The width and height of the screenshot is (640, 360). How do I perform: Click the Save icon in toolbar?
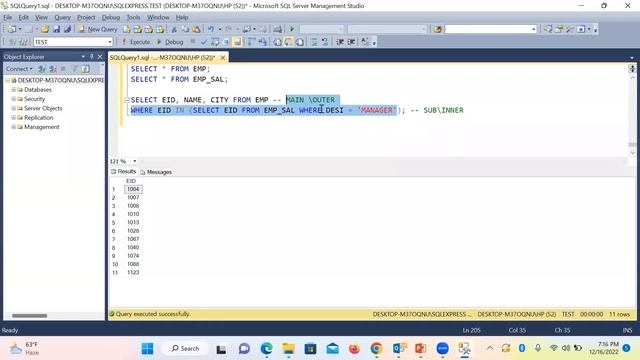click(x=56, y=29)
